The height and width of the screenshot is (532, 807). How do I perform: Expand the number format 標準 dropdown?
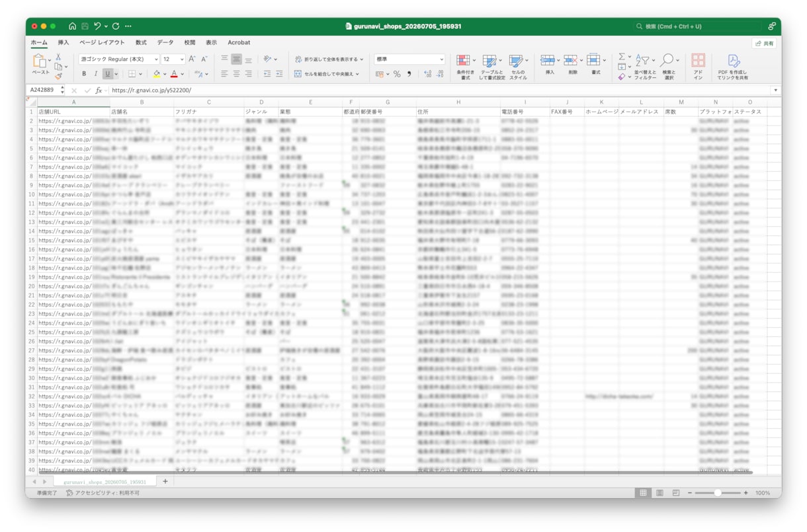409,59
